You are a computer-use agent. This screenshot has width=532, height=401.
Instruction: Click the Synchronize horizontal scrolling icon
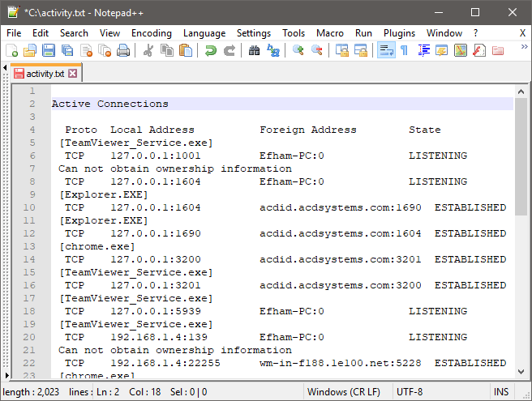(361, 50)
